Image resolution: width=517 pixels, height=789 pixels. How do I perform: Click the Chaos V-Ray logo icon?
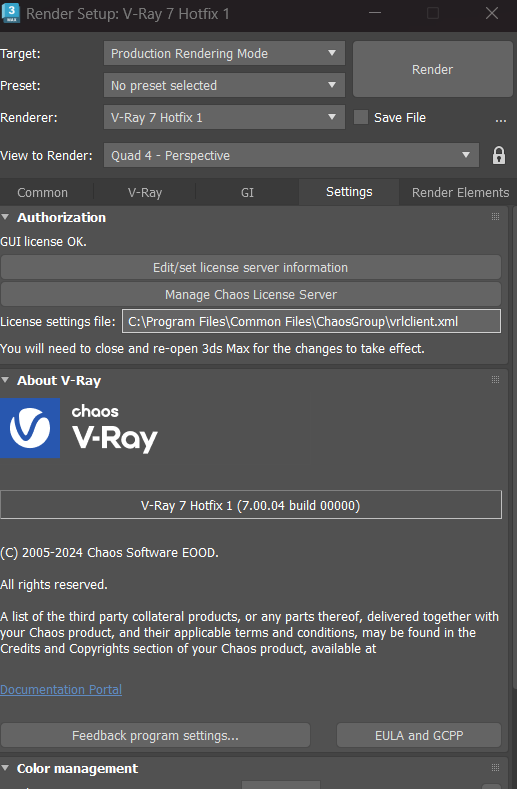(30, 428)
